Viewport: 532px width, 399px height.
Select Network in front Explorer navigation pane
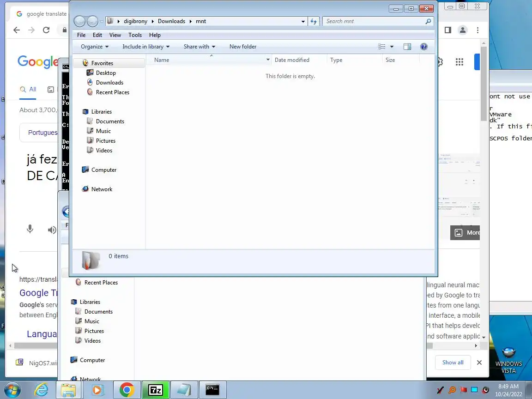pos(102,189)
